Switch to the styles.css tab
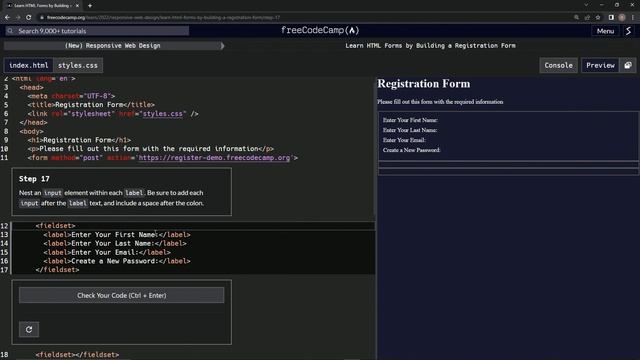Screen dimensions: 640x360 (x=78, y=65)
